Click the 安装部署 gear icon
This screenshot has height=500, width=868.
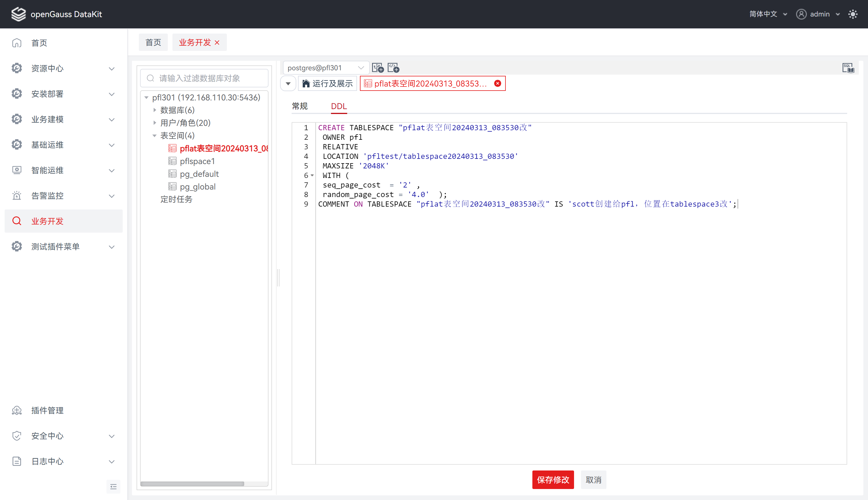[17, 94]
